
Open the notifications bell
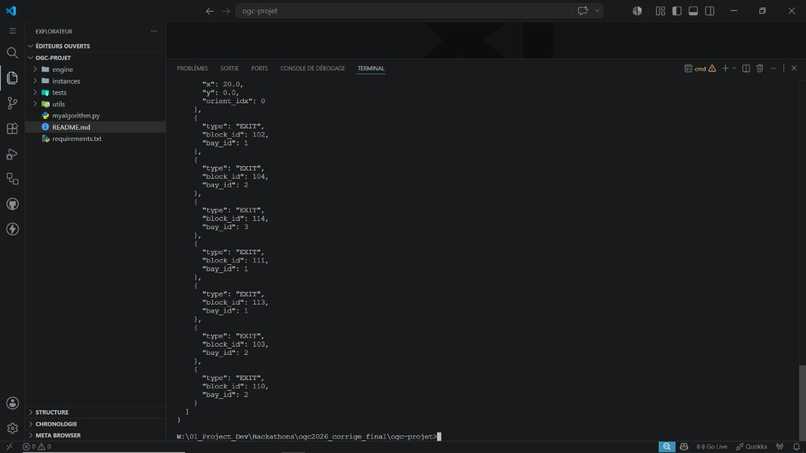tap(796, 447)
